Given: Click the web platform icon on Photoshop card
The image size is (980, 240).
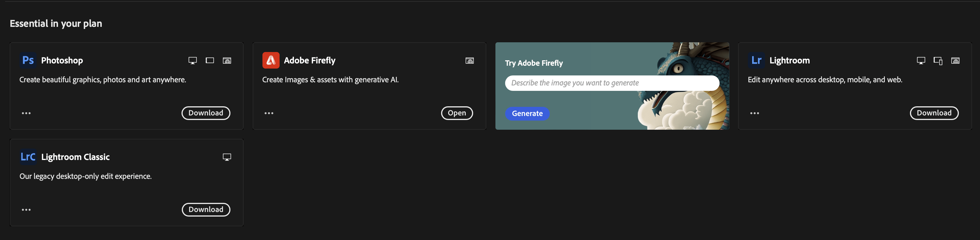Looking at the screenshot, I should (x=227, y=61).
